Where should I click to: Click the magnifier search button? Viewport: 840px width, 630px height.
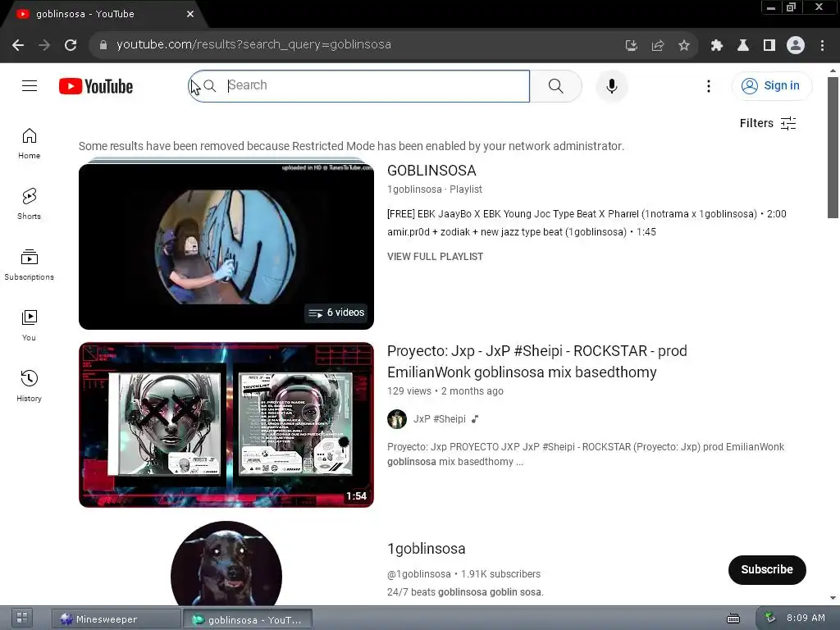[555, 86]
